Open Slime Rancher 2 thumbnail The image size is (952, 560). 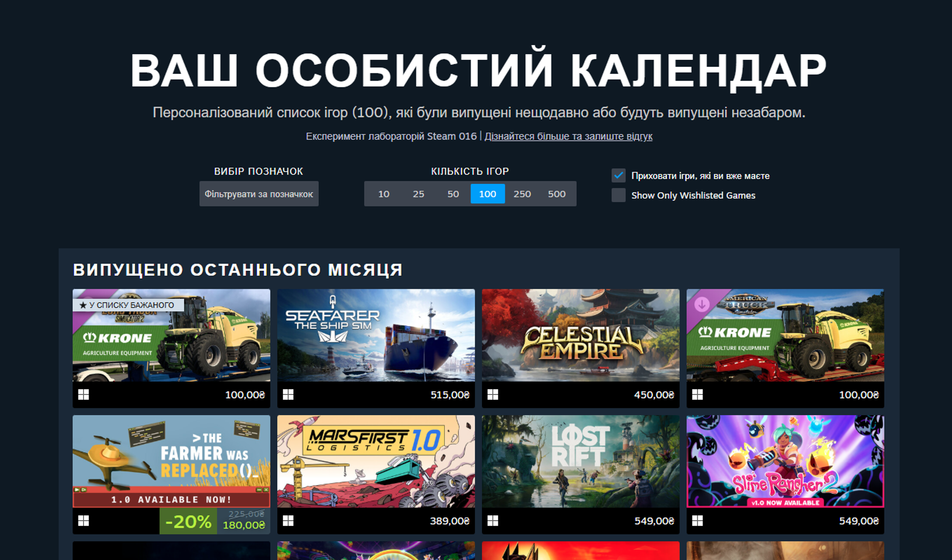click(785, 461)
